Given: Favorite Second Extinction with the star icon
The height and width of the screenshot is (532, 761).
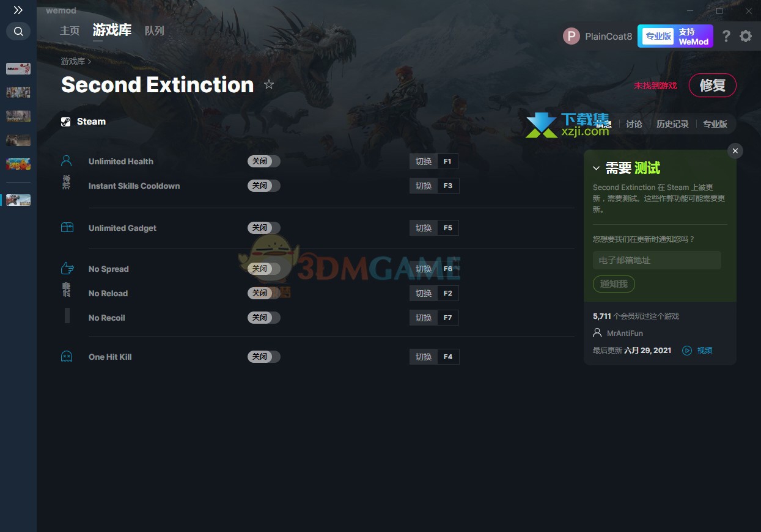Looking at the screenshot, I should coord(269,84).
